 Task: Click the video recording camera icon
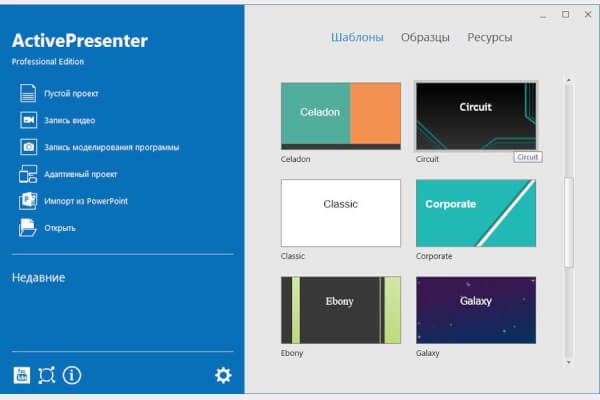coord(28,120)
